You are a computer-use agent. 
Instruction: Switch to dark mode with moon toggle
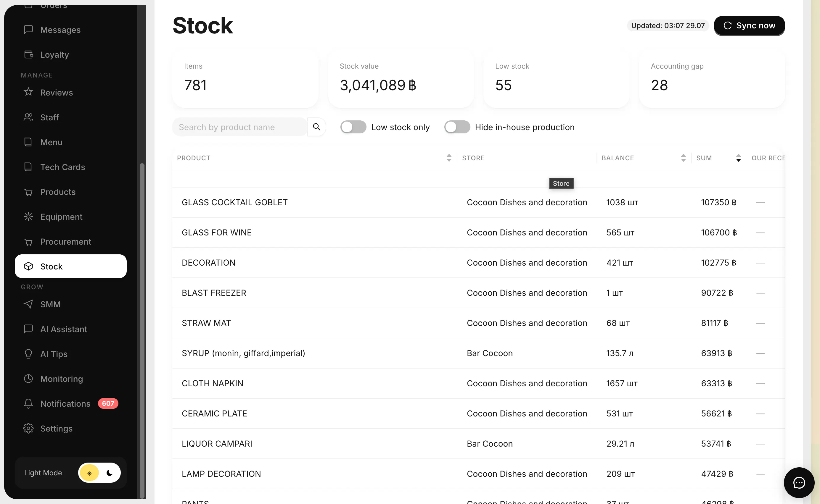110,473
